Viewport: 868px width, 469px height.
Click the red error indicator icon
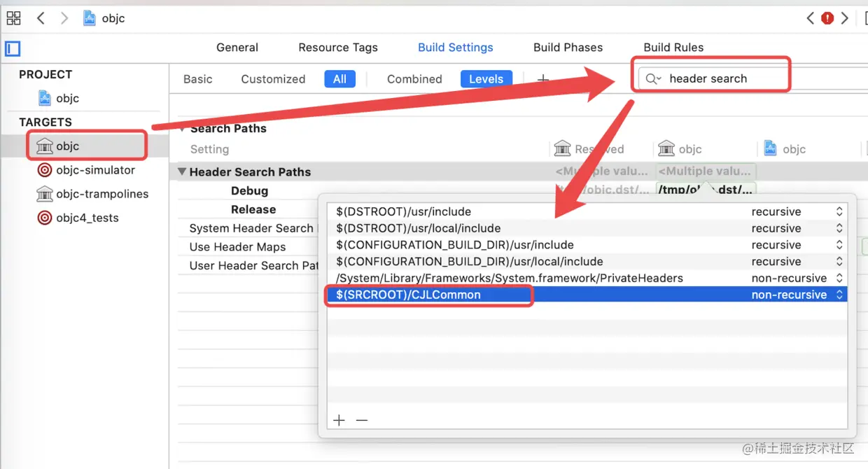(x=827, y=18)
